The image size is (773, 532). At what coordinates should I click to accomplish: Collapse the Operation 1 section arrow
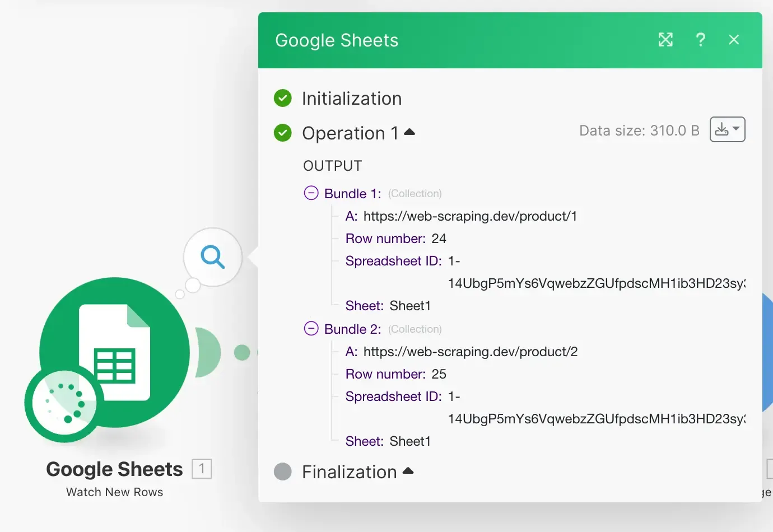[x=409, y=133]
